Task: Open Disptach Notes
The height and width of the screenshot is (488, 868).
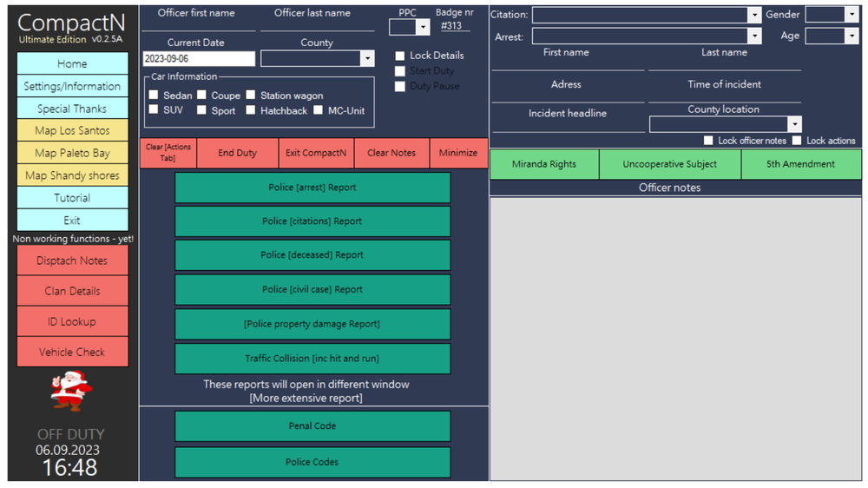Action: coord(73,260)
